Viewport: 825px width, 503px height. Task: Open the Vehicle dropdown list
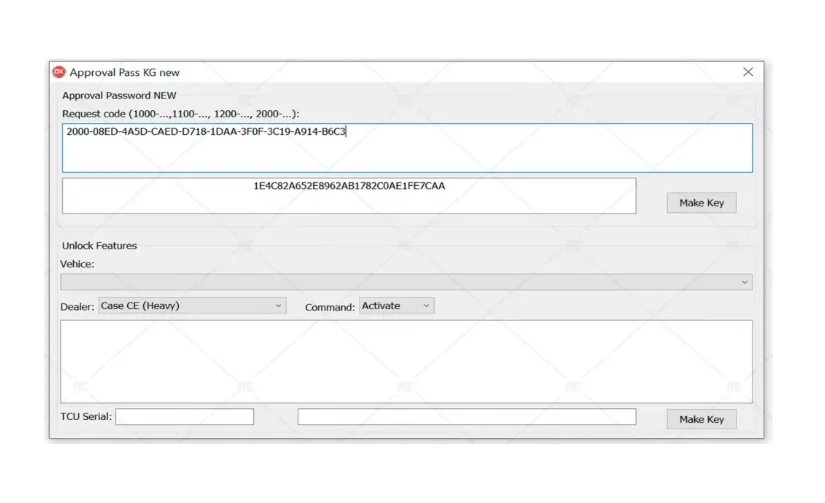tap(406, 282)
